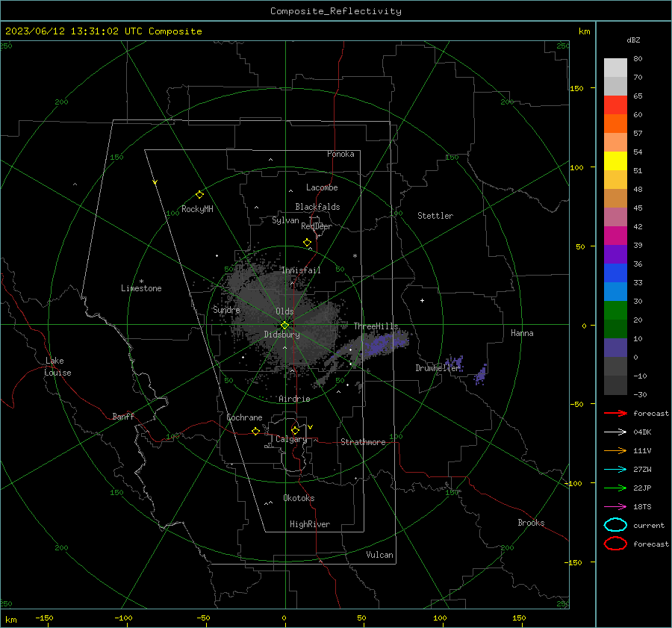672x628 pixels.
Task: Select the yellow 51-54 dBZ legend swatch
Action: point(615,161)
